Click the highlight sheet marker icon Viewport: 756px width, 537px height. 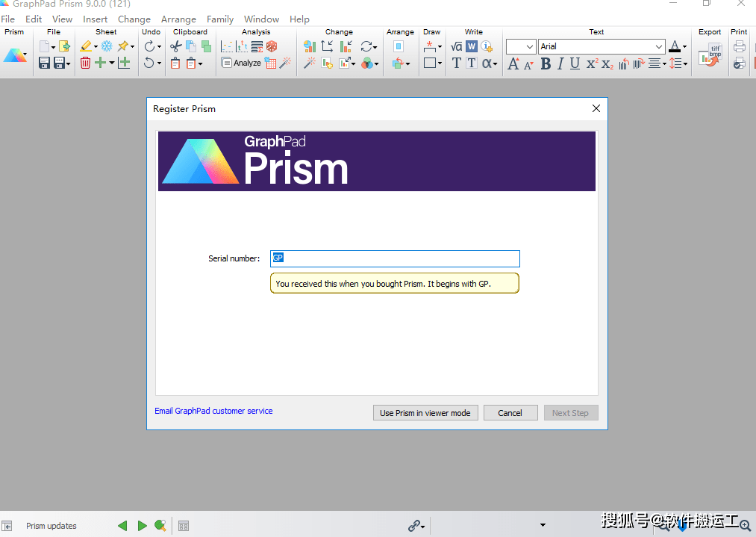[x=86, y=46]
